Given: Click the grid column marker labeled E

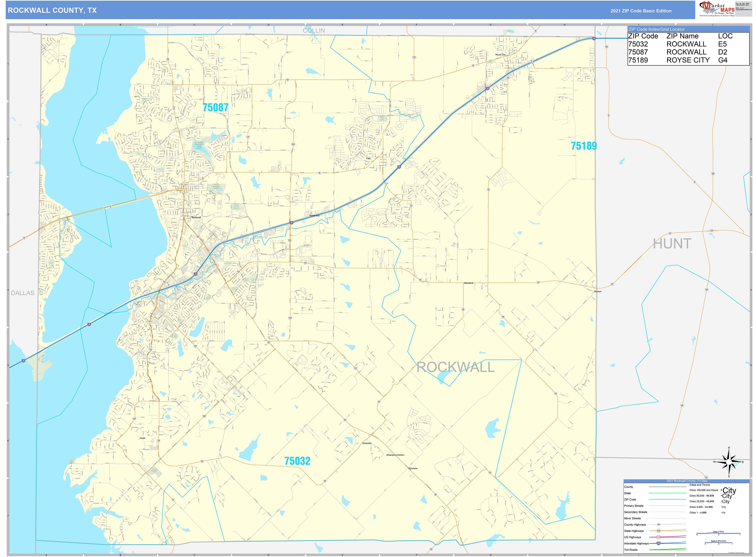Looking at the screenshot, I should [x=342, y=24].
